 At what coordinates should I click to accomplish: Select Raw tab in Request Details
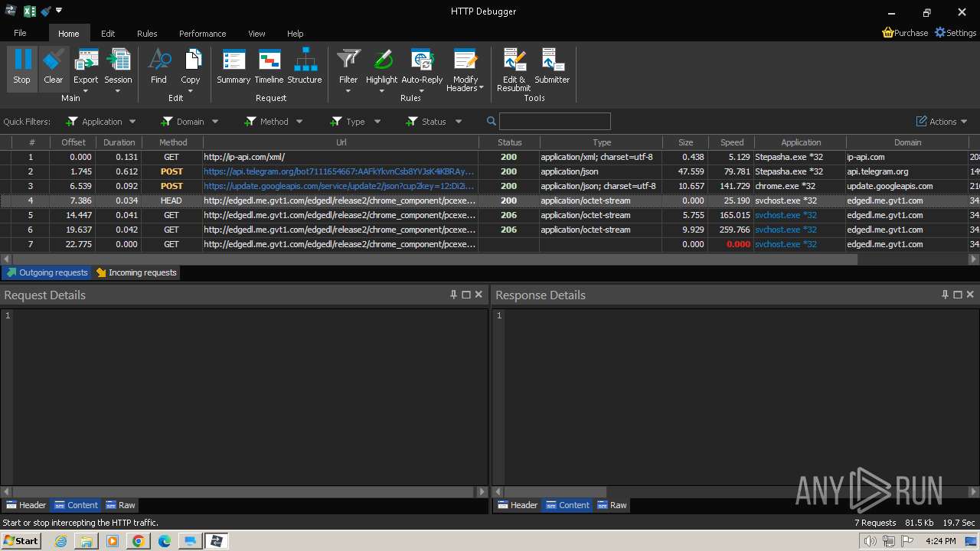120,505
